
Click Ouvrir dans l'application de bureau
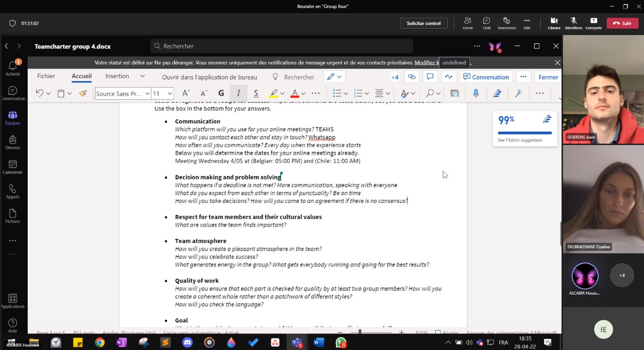click(209, 77)
